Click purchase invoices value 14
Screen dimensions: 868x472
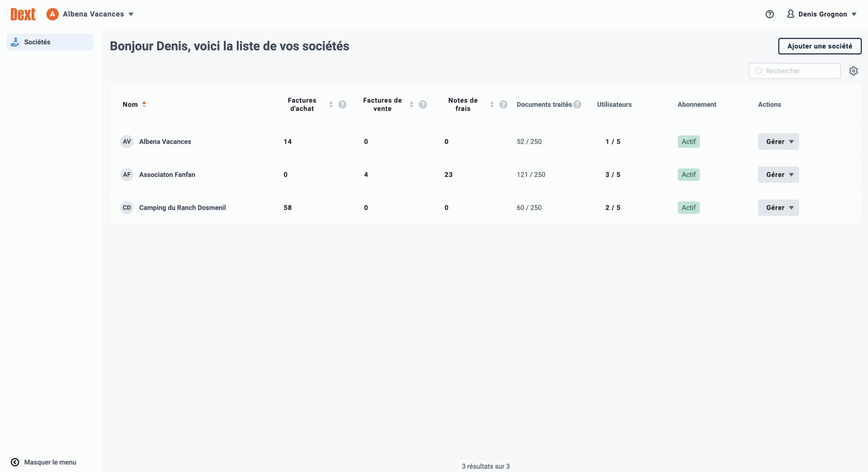[x=288, y=141]
